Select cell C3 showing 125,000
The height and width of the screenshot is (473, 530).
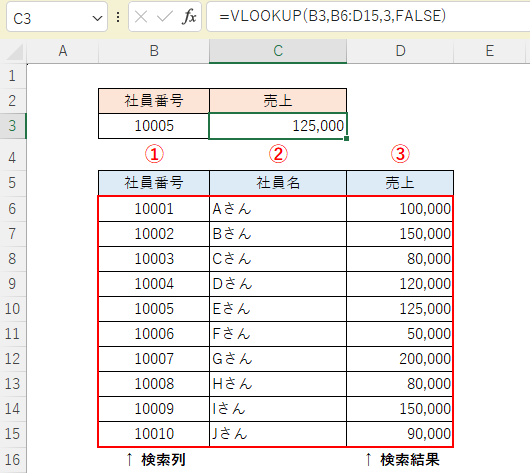pyautogui.click(x=278, y=126)
